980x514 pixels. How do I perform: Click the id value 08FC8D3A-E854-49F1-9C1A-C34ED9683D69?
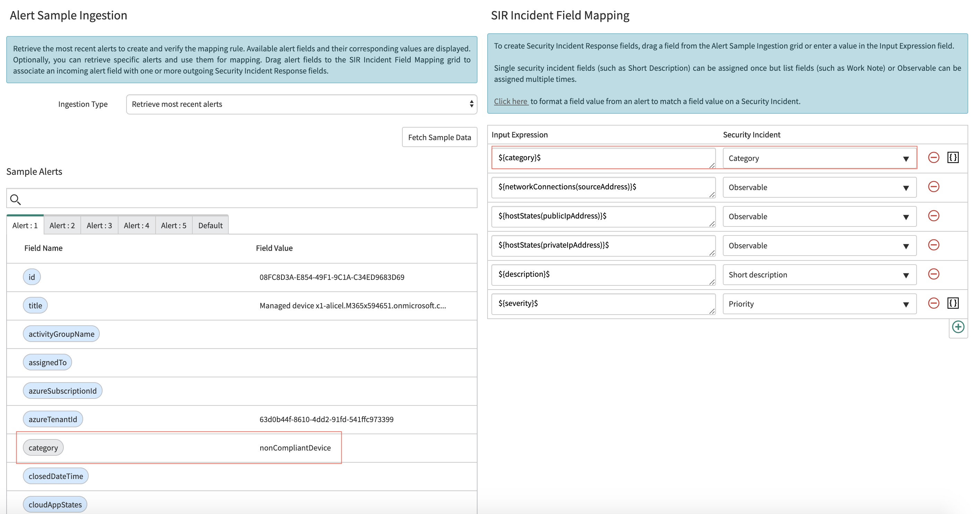[332, 277]
